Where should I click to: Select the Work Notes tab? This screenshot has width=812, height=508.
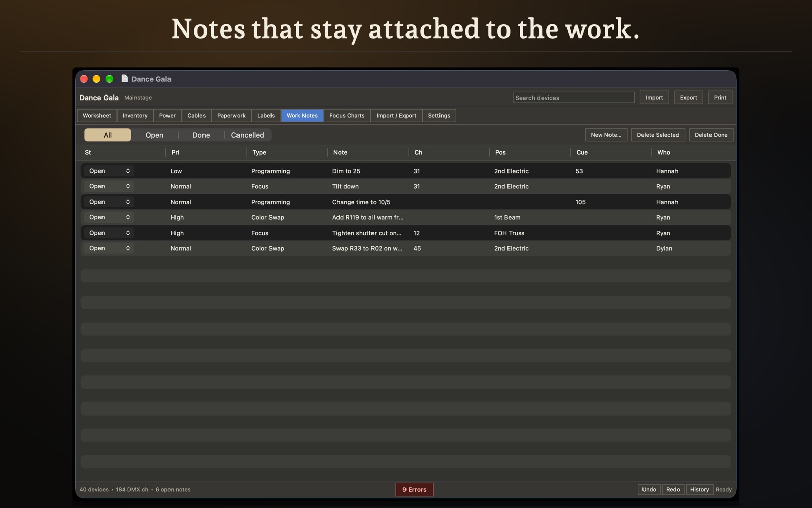click(302, 116)
